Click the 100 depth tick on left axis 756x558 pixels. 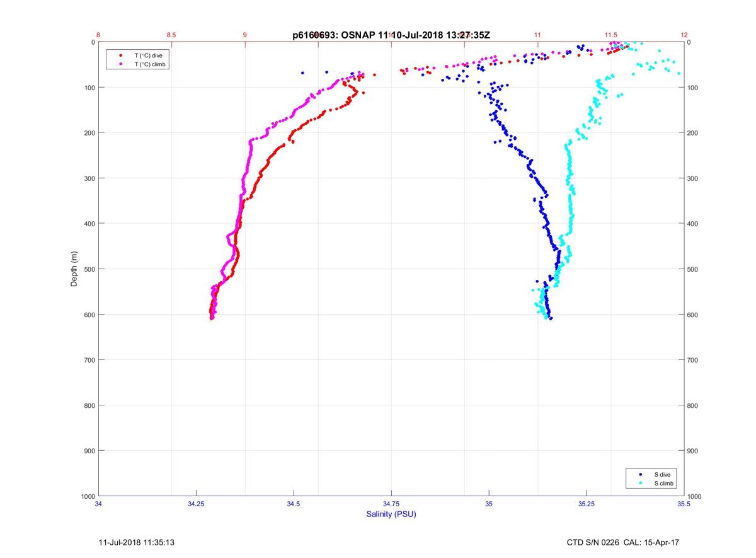[89, 88]
